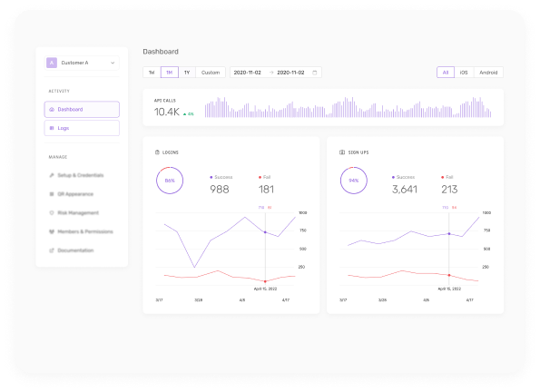Click Logins chart purple data point marker
This screenshot has width=540, height=392.
(x=265, y=232)
